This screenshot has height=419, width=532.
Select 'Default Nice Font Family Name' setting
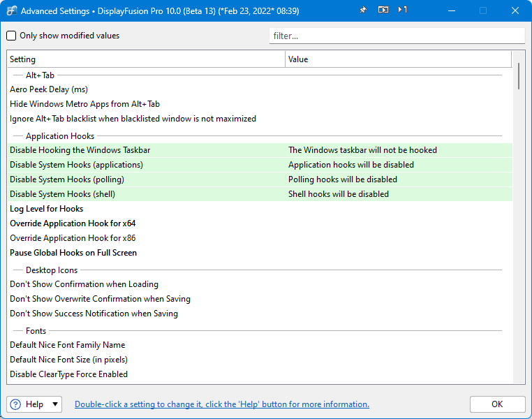(x=68, y=345)
